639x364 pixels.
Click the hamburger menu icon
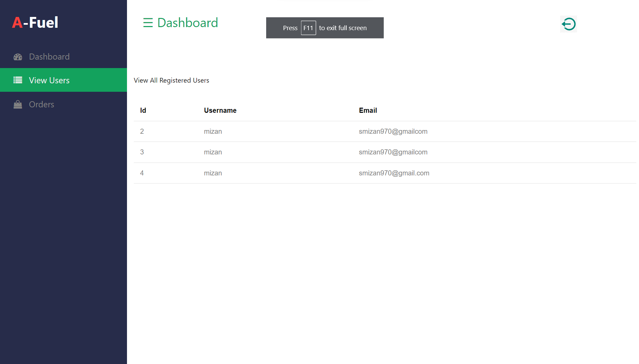[148, 23]
